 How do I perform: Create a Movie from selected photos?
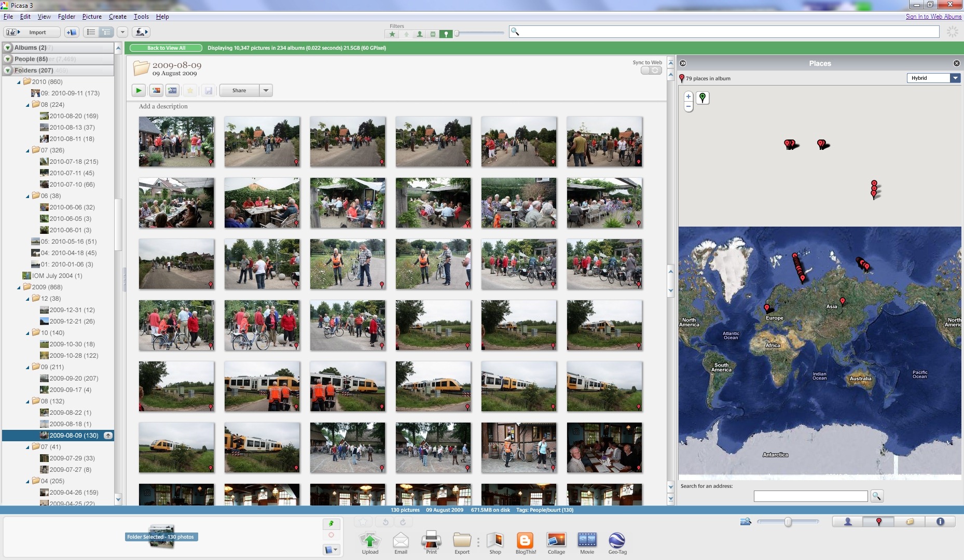pyautogui.click(x=587, y=541)
